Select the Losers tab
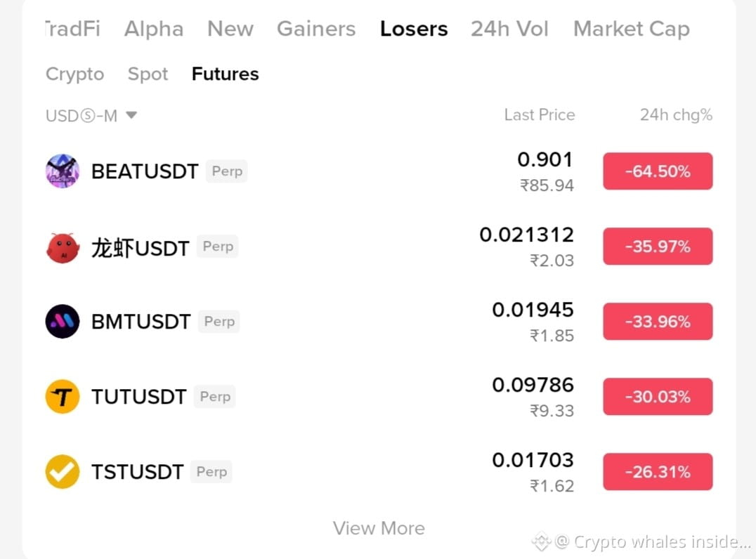Image resolution: width=756 pixels, height=559 pixels. pyautogui.click(x=414, y=29)
